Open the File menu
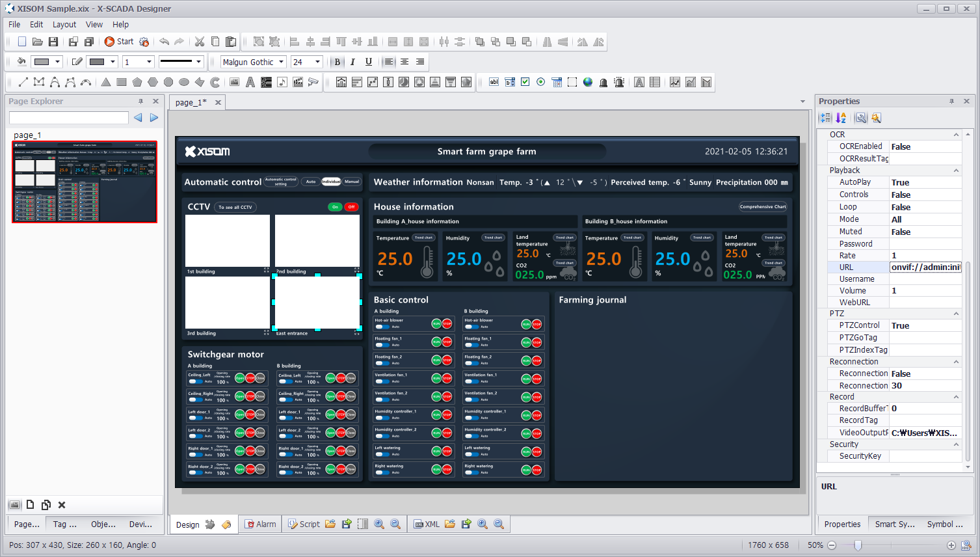Image resolution: width=980 pixels, height=557 pixels. point(14,24)
